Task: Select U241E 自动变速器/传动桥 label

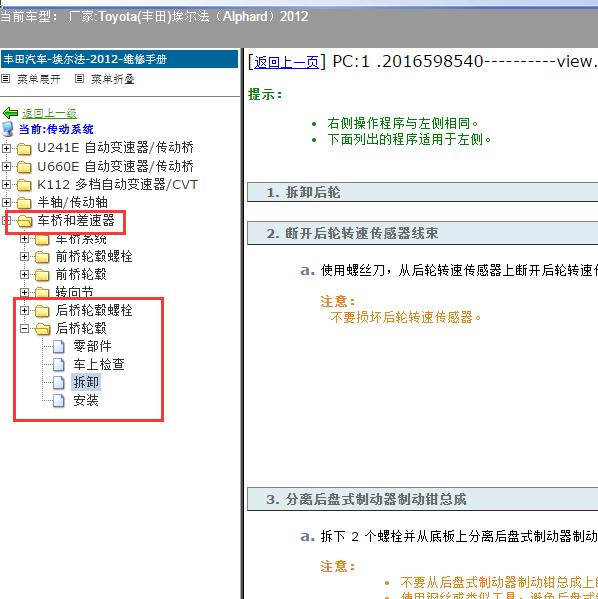Action: (115, 147)
